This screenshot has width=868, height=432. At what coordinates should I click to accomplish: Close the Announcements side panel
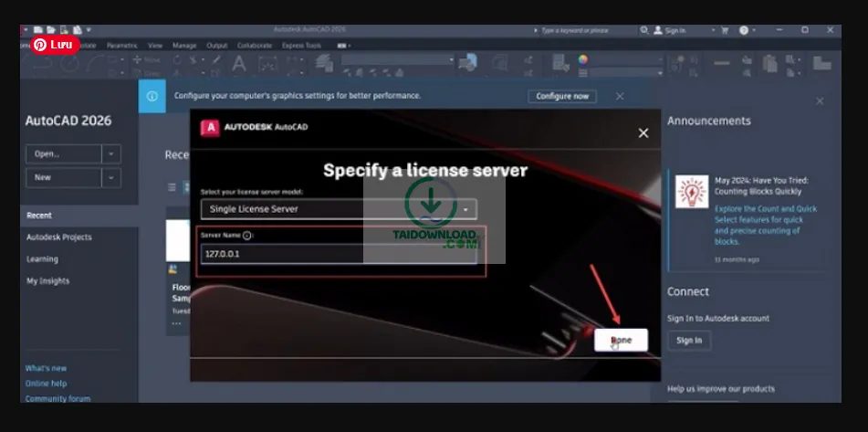820,100
